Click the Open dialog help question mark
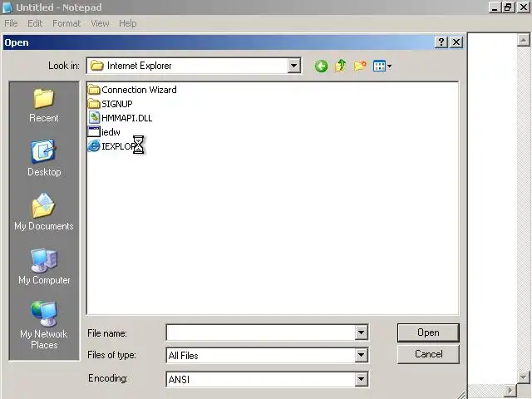532x399 pixels. click(441, 42)
